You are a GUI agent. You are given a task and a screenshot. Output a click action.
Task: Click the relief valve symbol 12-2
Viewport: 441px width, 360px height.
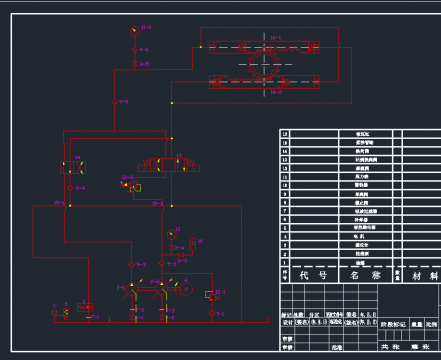click(132, 186)
